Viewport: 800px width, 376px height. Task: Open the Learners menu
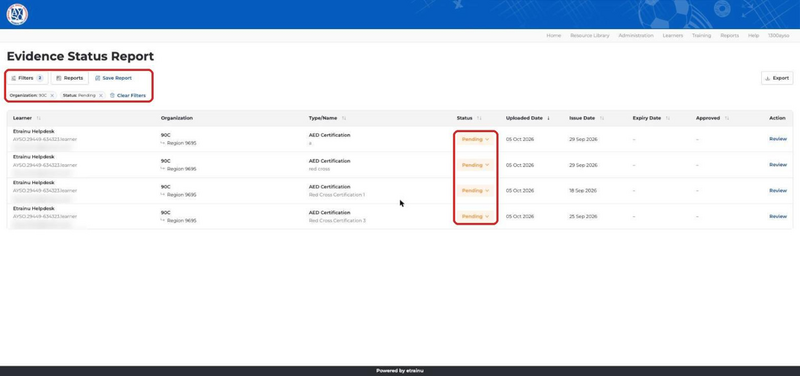tap(672, 36)
